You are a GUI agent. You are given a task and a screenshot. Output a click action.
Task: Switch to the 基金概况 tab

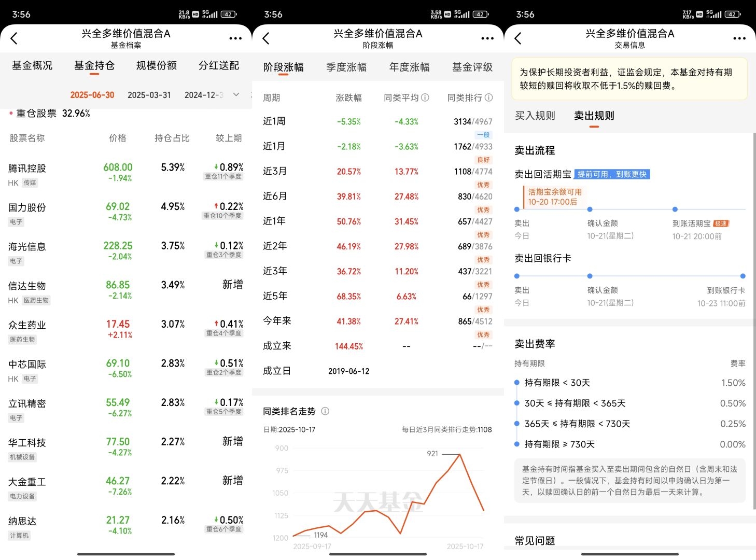(x=32, y=65)
